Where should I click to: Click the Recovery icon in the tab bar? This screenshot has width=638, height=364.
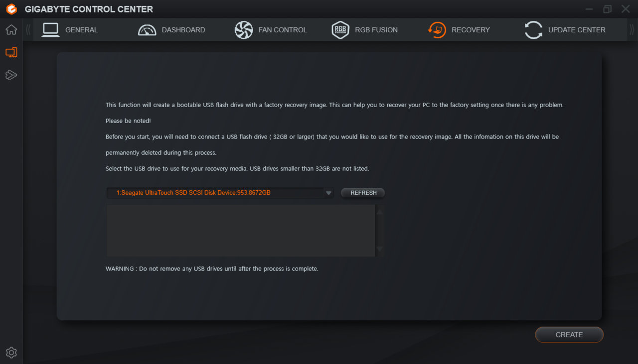point(437,30)
